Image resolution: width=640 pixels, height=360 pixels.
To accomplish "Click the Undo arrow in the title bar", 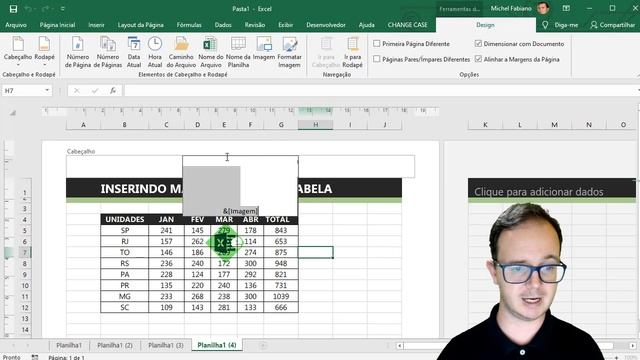I will point(28,9).
